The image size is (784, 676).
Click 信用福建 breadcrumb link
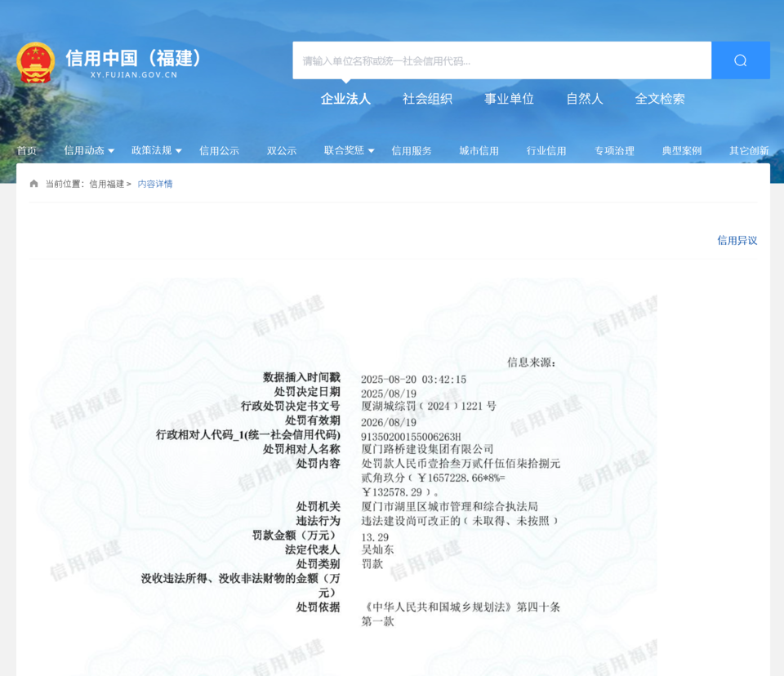point(106,184)
